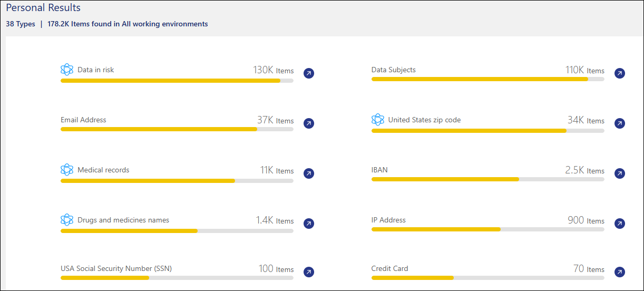This screenshot has width=644, height=291.
Task: Click Email Address arrow icon
Action: pos(309,123)
